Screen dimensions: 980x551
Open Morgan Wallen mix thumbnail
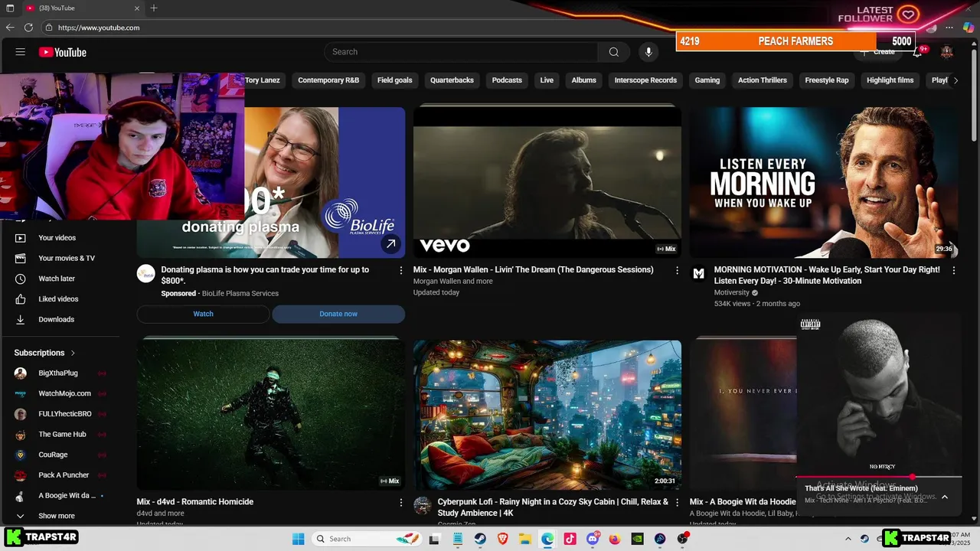547,181
